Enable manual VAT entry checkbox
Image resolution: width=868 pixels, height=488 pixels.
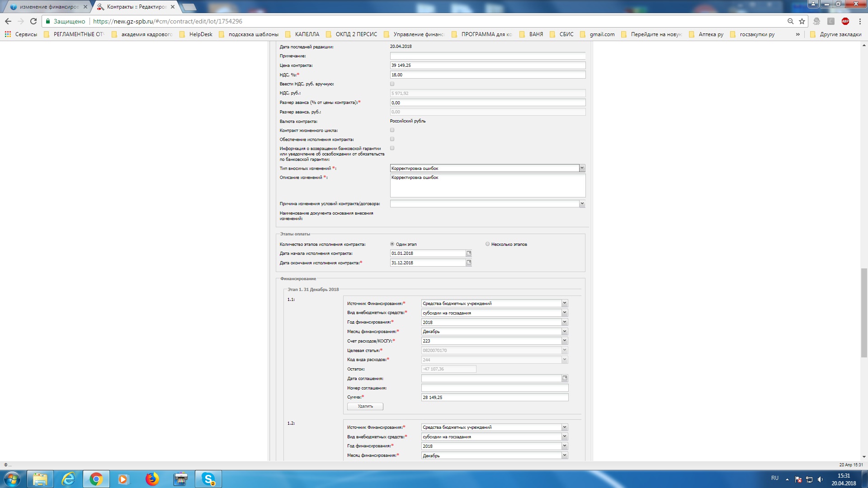coord(392,84)
